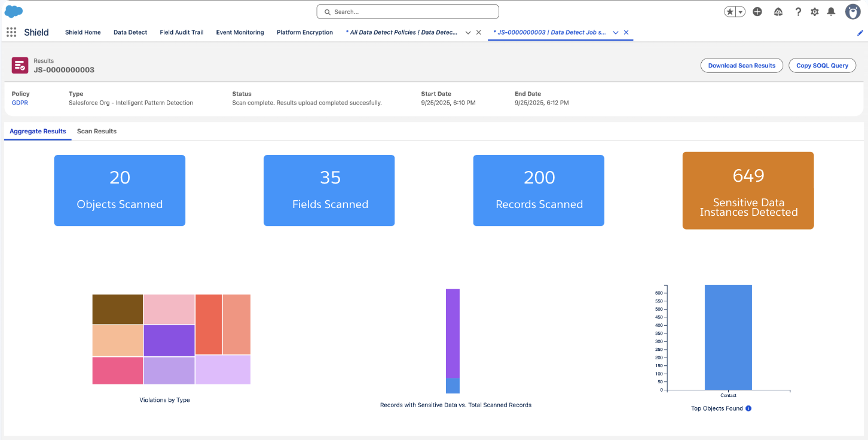Screen dimensions: 868x440
Task: Show notifications via bell icon
Action: (831, 12)
